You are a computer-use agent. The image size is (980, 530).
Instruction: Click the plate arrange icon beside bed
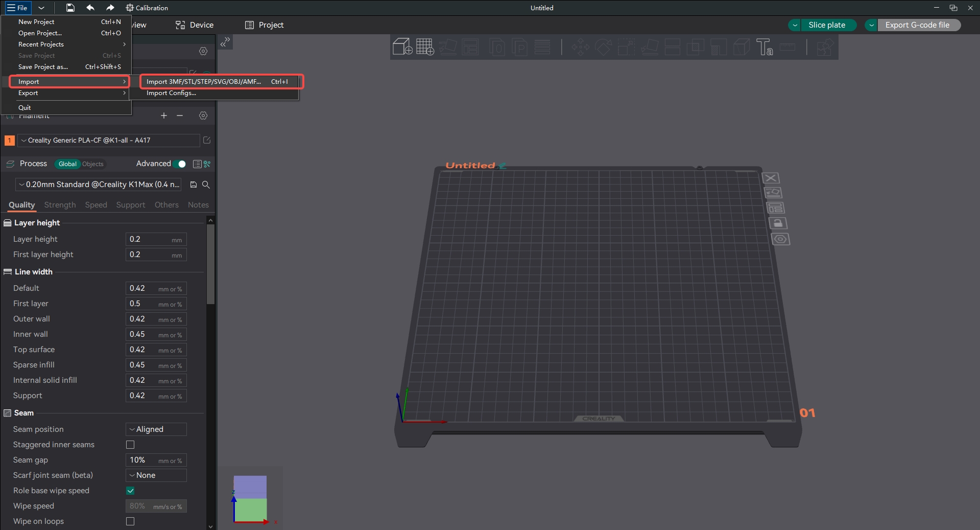(x=776, y=208)
